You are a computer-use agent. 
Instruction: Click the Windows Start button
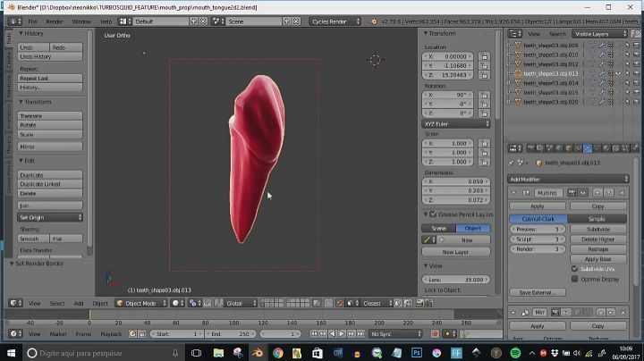coord(11,353)
